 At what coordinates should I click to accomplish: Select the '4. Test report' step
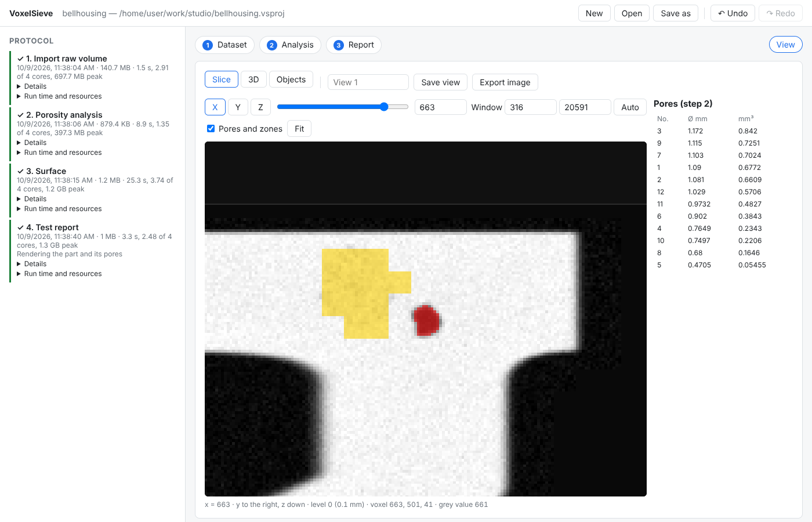(52, 227)
